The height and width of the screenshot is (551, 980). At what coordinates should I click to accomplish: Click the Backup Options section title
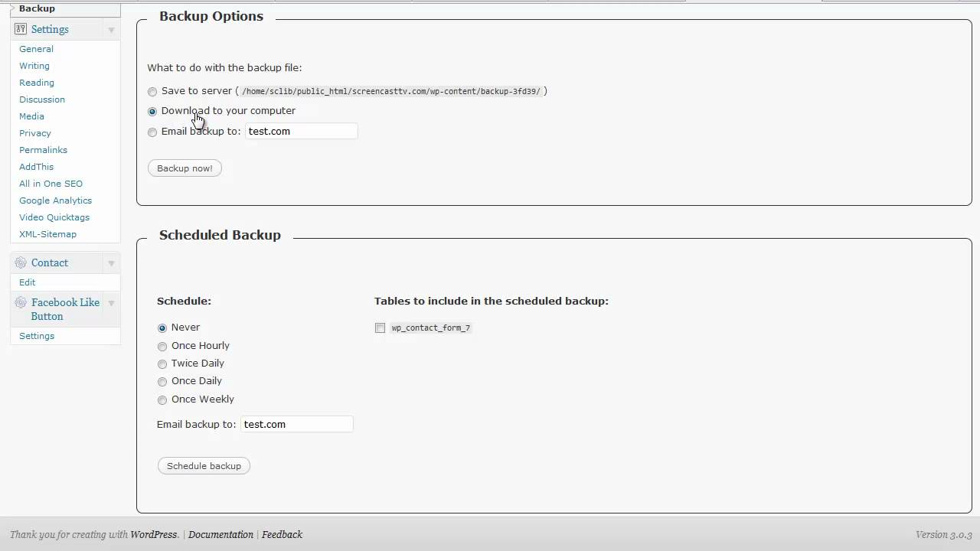[211, 16]
